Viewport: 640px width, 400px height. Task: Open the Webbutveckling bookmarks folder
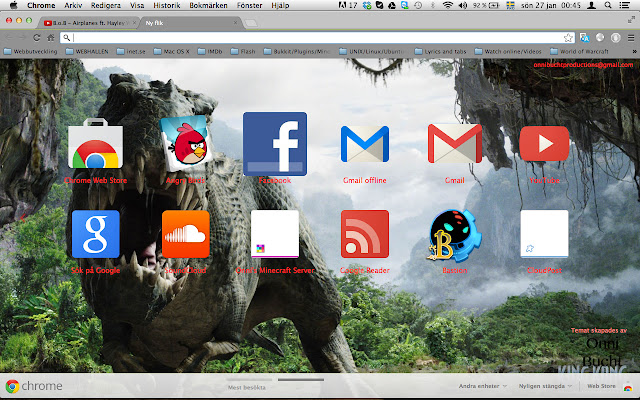point(31,51)
